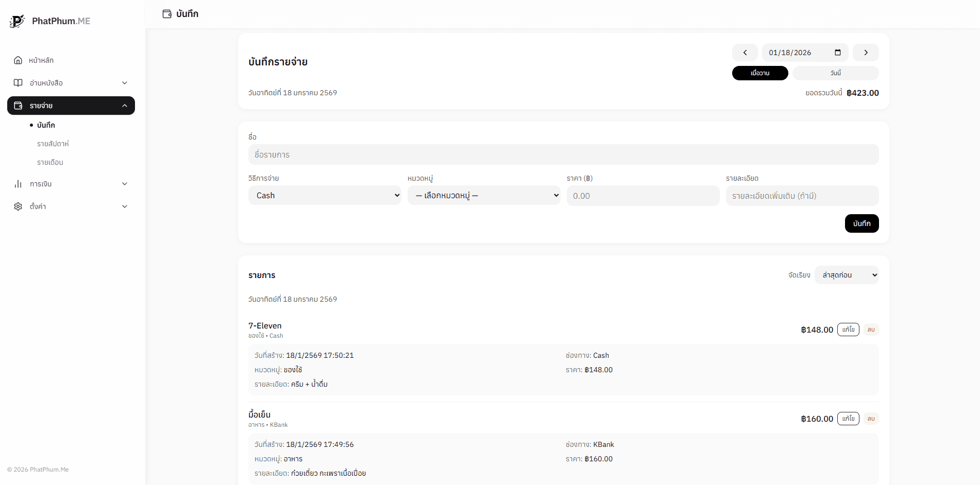Switch to today with วันนี้ toggle
This screenshot has width=980, height=485.
point(835,73)
